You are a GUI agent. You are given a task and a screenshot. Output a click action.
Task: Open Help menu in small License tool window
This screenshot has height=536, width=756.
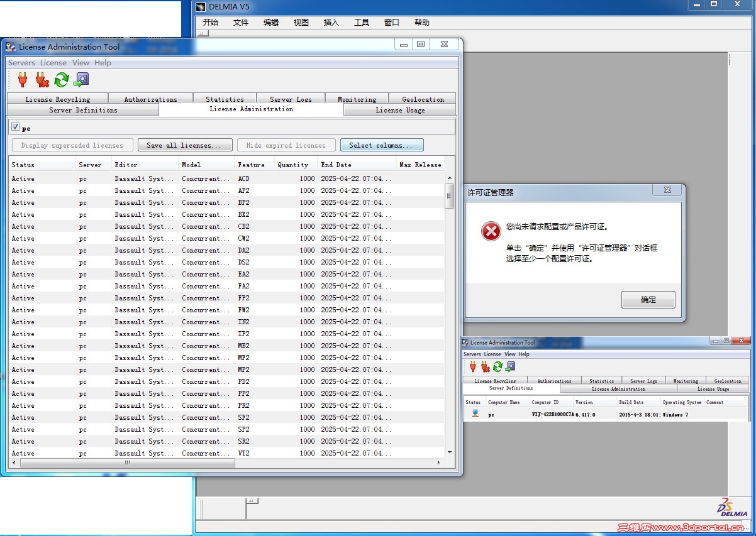tap(524, 354)
